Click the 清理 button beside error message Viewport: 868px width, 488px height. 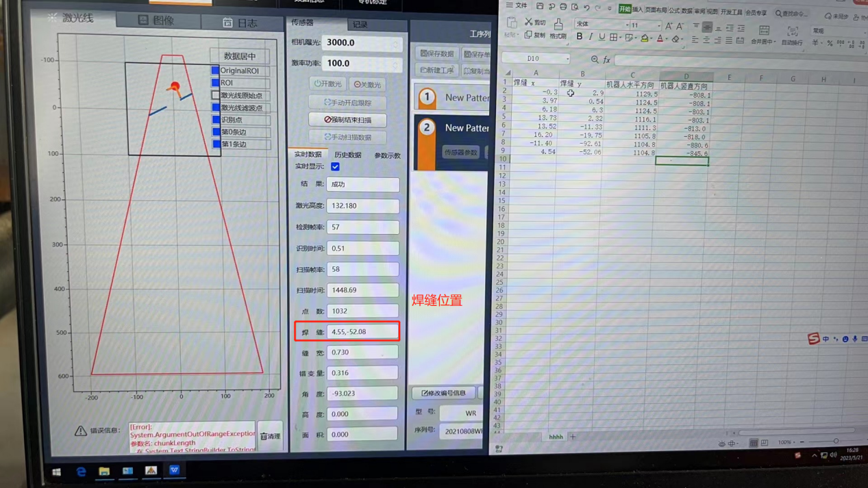[270, 436]
